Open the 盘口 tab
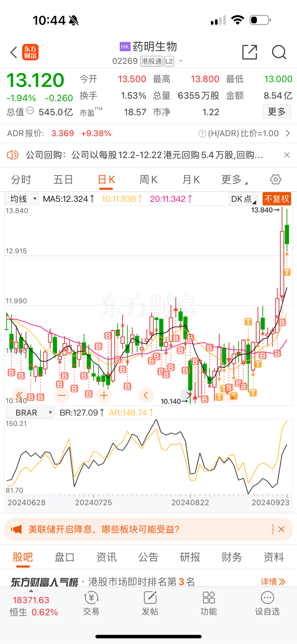 click(65, 557)
